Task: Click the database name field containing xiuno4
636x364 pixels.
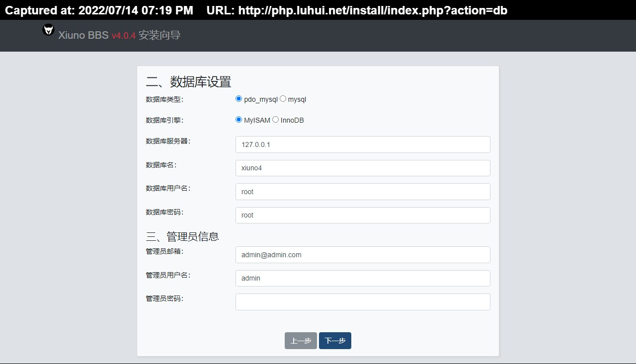Action: 363,168
